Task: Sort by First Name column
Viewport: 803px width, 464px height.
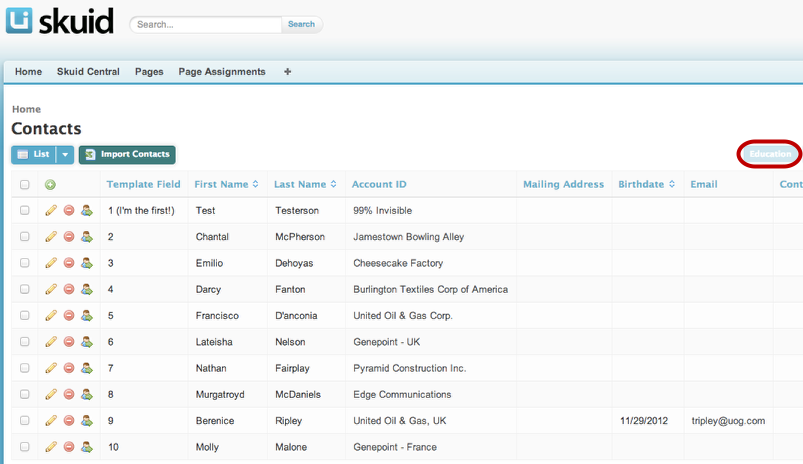Action: coord(226,184)
